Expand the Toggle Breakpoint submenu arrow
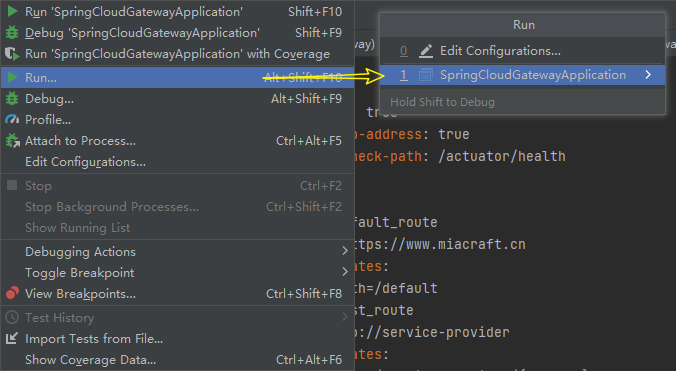Screen dimensions: 676x371 point(345,271)
